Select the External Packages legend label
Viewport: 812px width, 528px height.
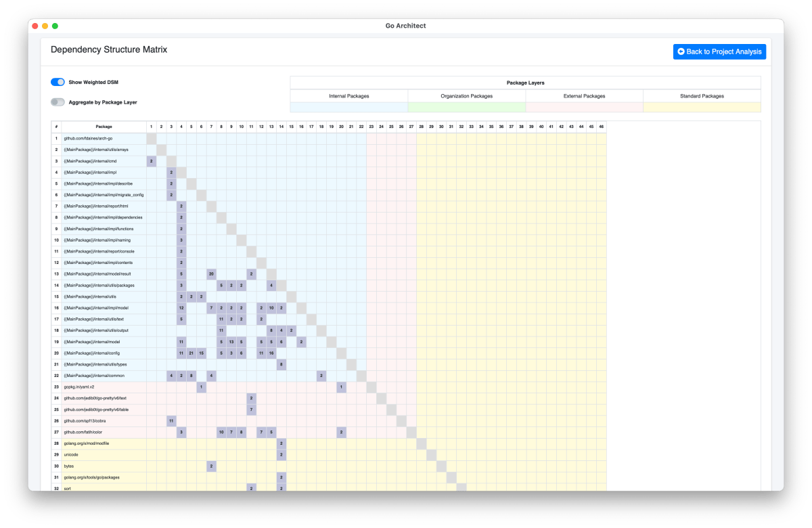pyautogui.click(x=585, y=96)
